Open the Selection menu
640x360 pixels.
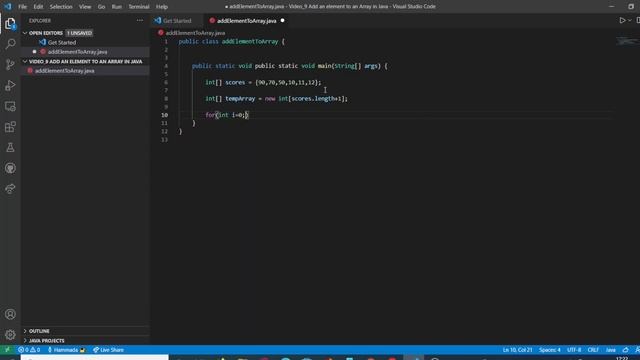[x=61, y=7]
